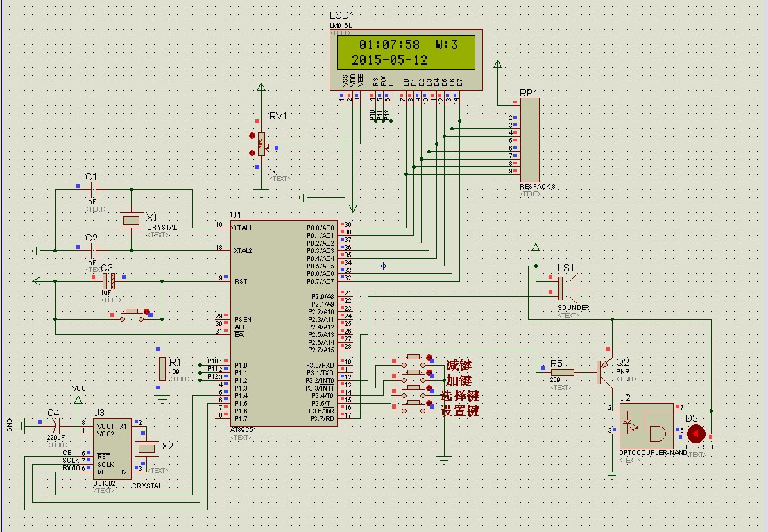768x532 pixels.
Task: Click RV1's upper red adjustment dot
Action: 253,136
